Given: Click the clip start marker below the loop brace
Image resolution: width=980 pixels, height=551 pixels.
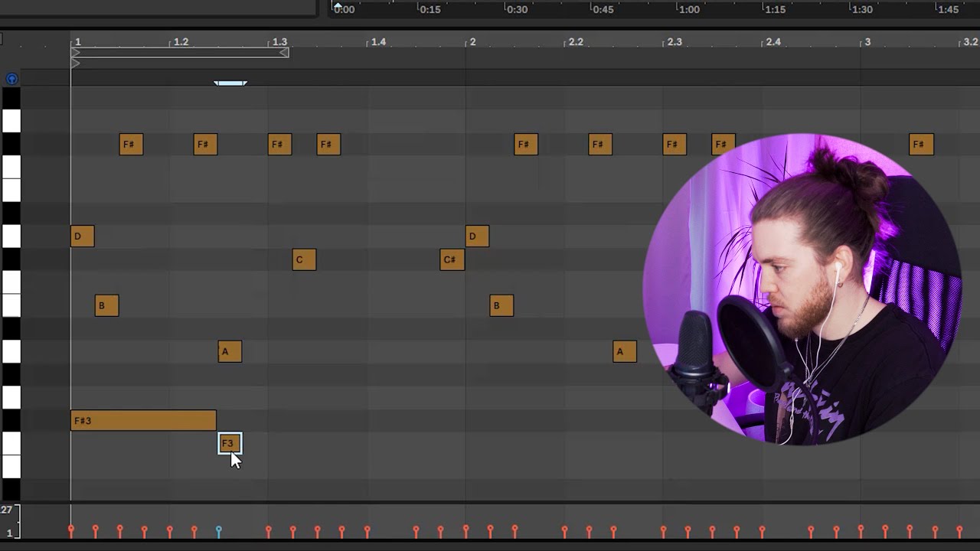Looking at the screenshot, I should pos(75,64).
